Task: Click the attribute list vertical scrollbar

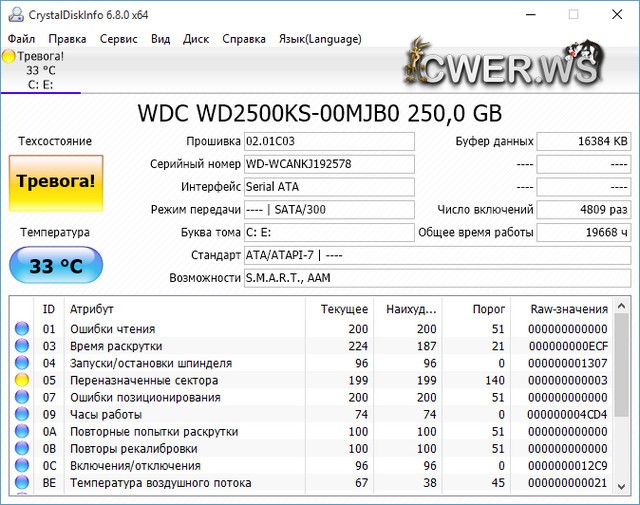Action: [x=621, y=400]
